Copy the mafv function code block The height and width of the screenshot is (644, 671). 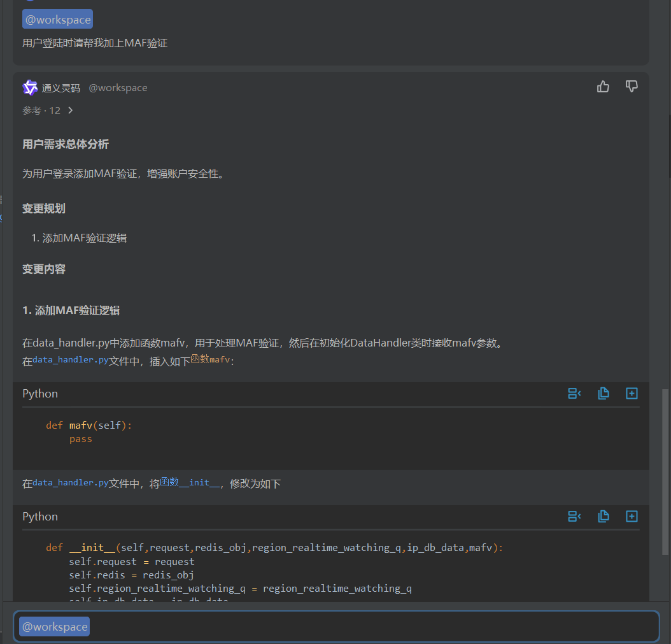604,393
